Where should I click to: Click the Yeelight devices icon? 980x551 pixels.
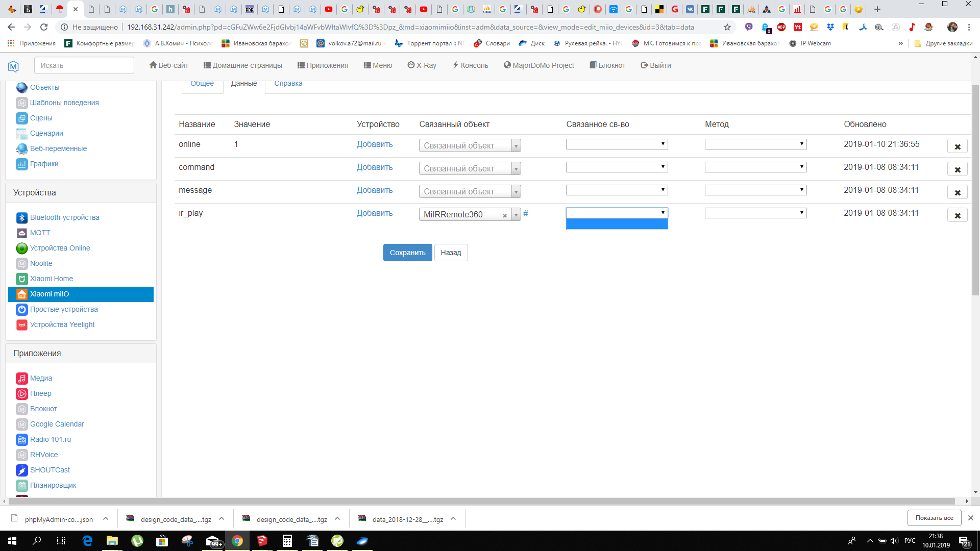point(21,325)
